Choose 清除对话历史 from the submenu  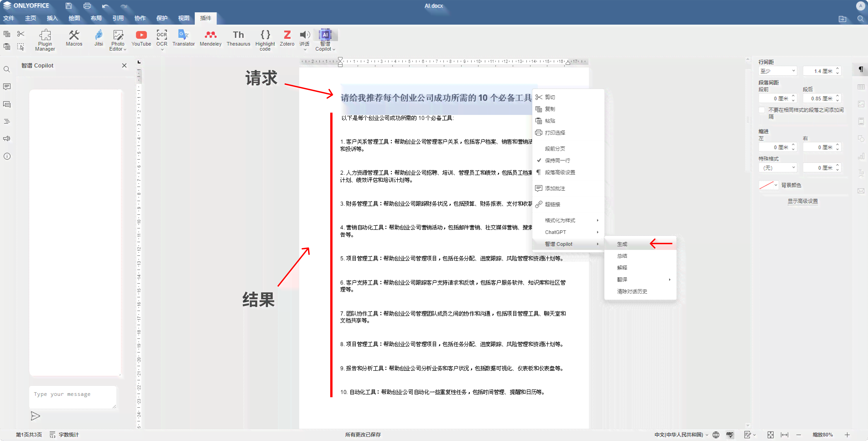pyautogui.click(x=640, y=291)
